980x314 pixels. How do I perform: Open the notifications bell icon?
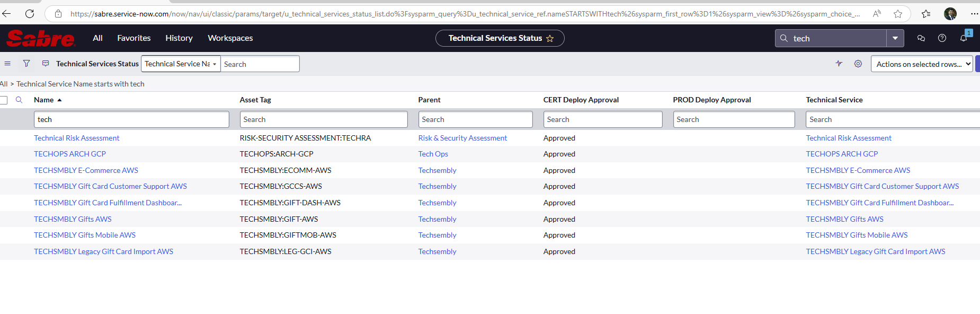click(x=964, y=38)
